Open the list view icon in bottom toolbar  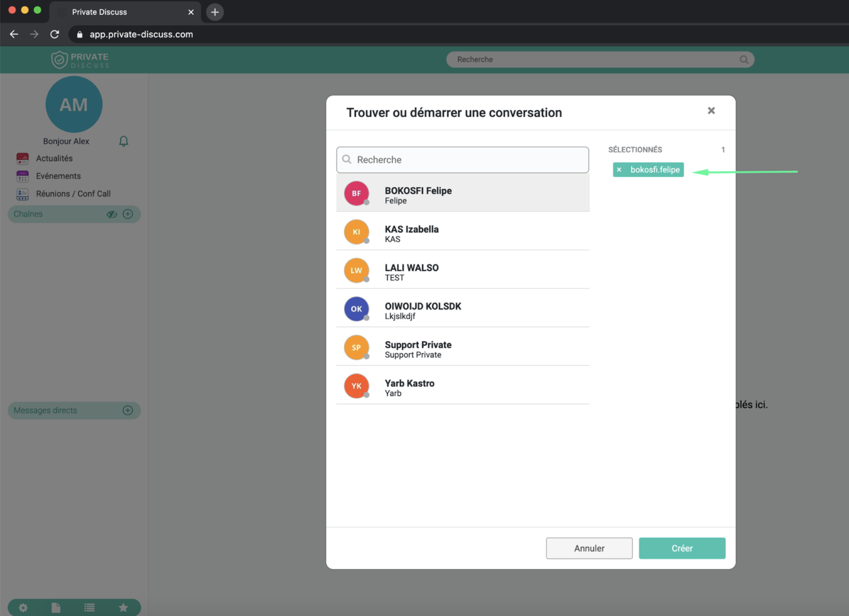click(89, 607)
